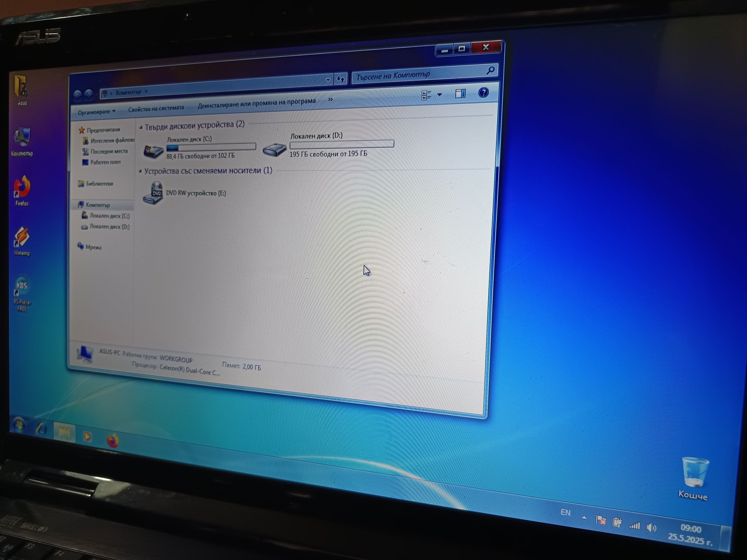This screenshot has height=560, width=747.
Task: Click Свойства на системата
Action: click(156, 108)
